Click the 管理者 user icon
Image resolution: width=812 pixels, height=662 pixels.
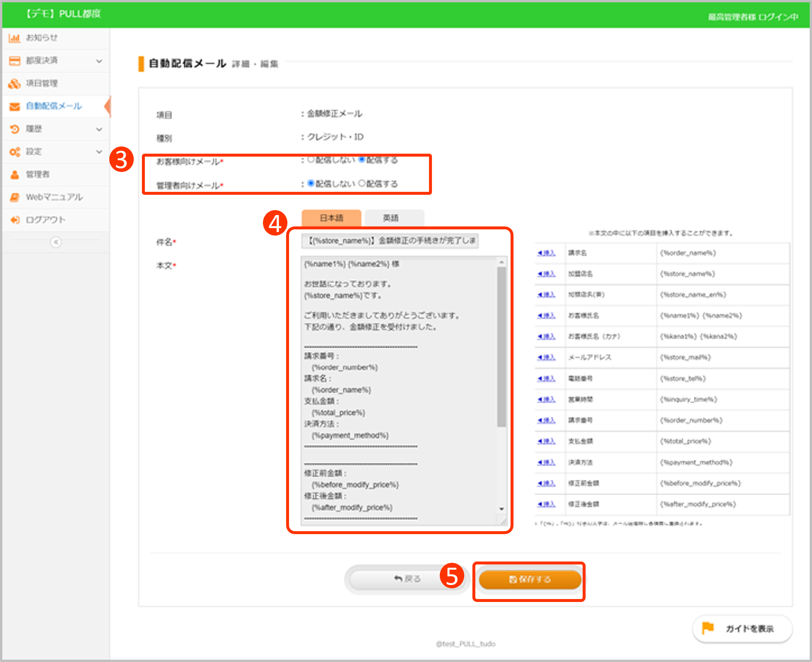tap(14, 175)
